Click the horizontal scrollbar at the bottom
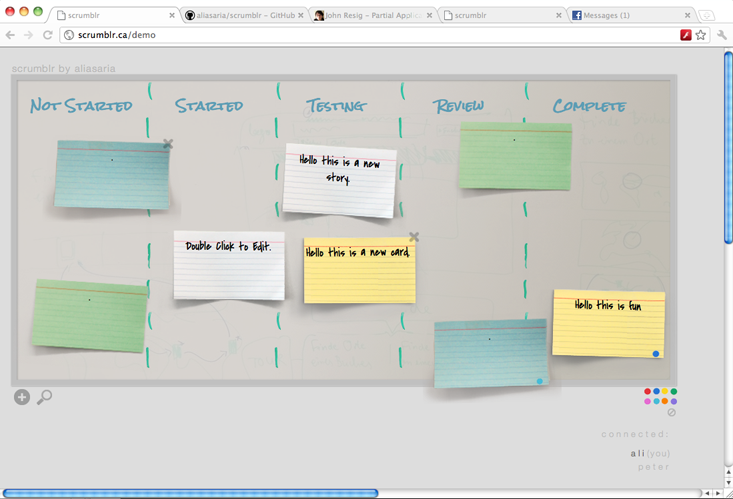 click(x=190, y=493)
